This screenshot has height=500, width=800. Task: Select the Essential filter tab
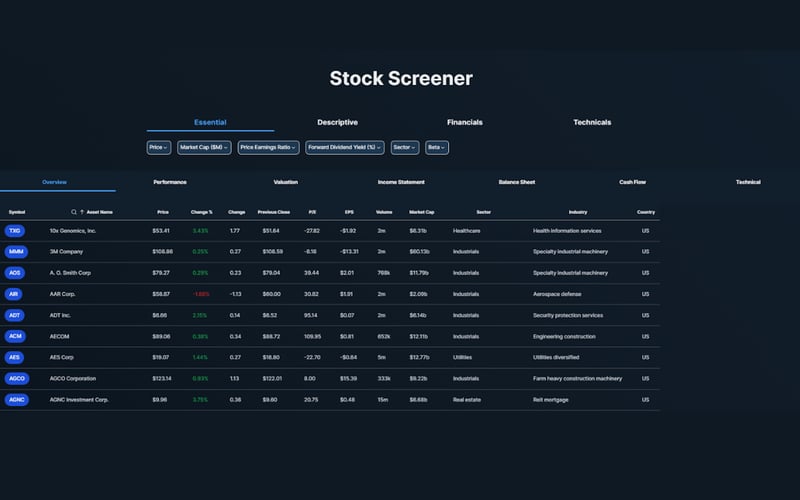point(210,122)
